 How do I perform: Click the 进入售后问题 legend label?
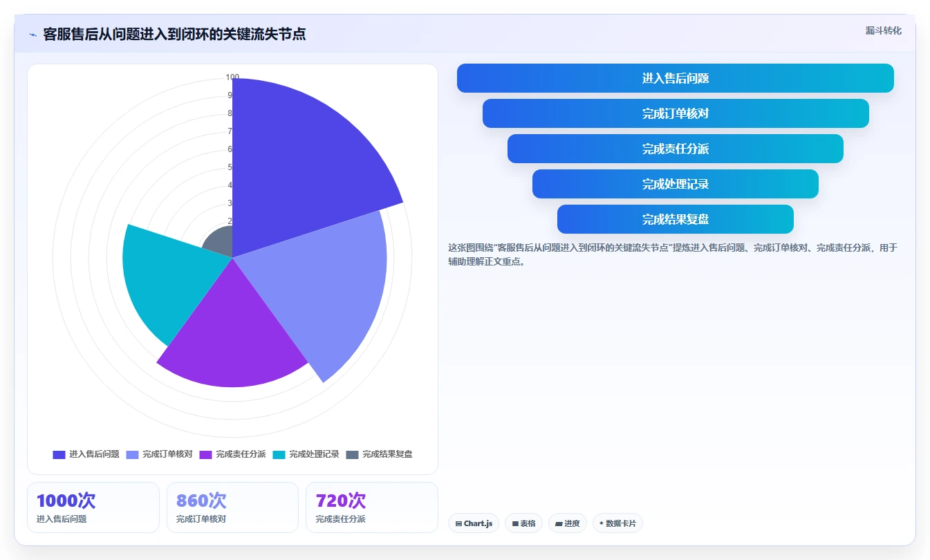94,454
